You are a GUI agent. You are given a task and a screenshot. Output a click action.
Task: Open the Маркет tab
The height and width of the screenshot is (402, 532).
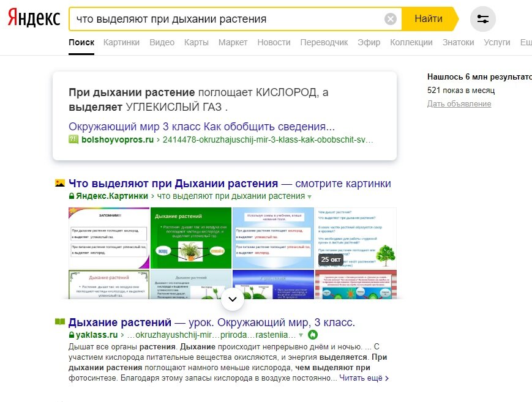(233, 42)
